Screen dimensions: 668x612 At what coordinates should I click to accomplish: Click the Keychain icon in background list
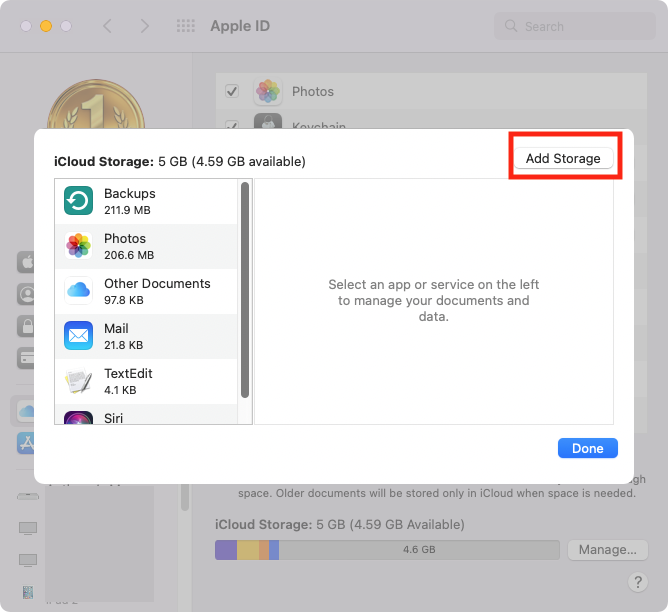268,121
